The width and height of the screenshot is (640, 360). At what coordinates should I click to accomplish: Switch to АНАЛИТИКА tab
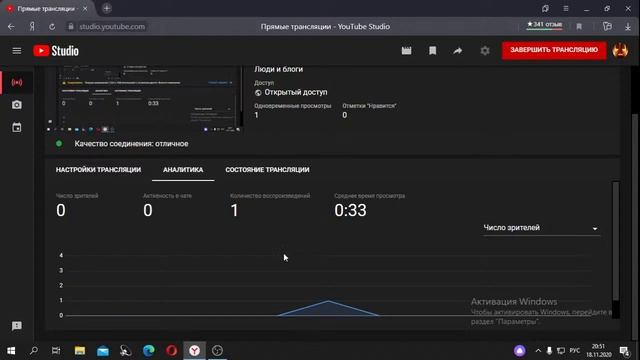[183, 169]
